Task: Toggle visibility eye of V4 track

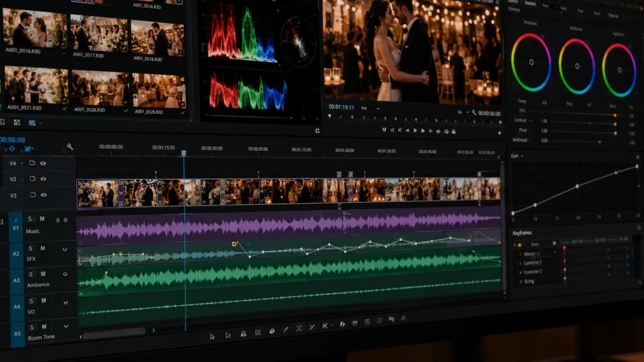Action: tap(43, 163)
